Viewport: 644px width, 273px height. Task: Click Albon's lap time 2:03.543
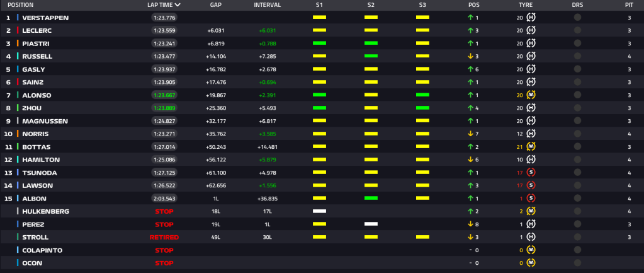(164, 199)
